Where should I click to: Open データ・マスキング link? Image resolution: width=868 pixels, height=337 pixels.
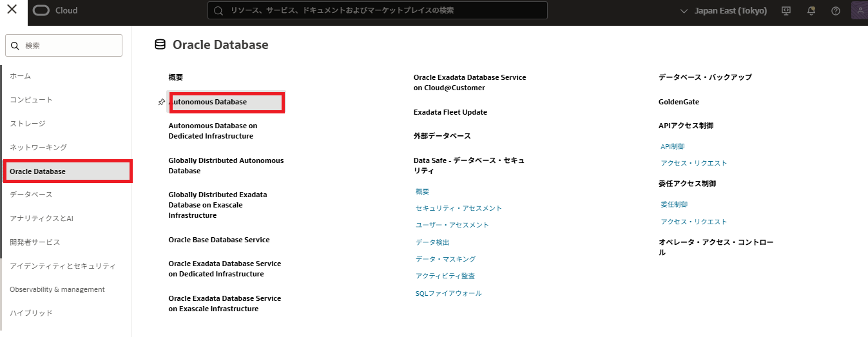(x=446, y=259)
